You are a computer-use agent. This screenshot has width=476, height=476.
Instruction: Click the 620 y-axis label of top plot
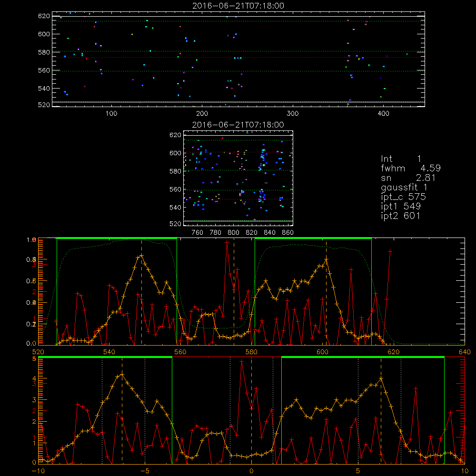[x=44, y=16]
